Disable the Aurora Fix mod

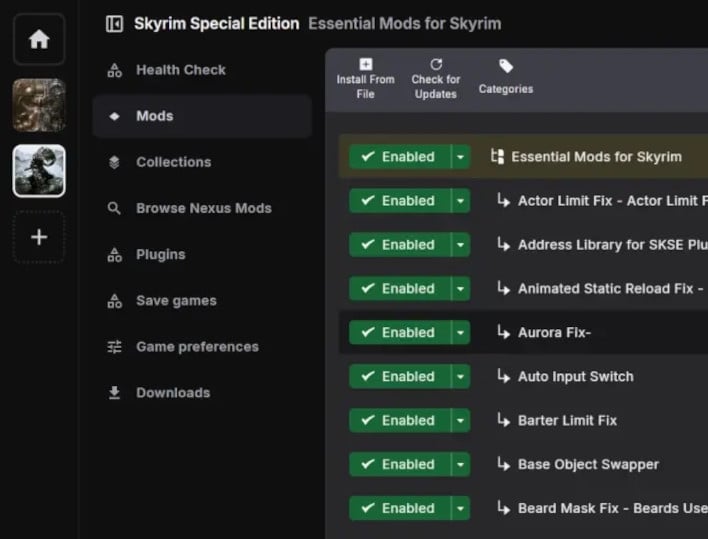pyautogui.click(x=400, y=333)
